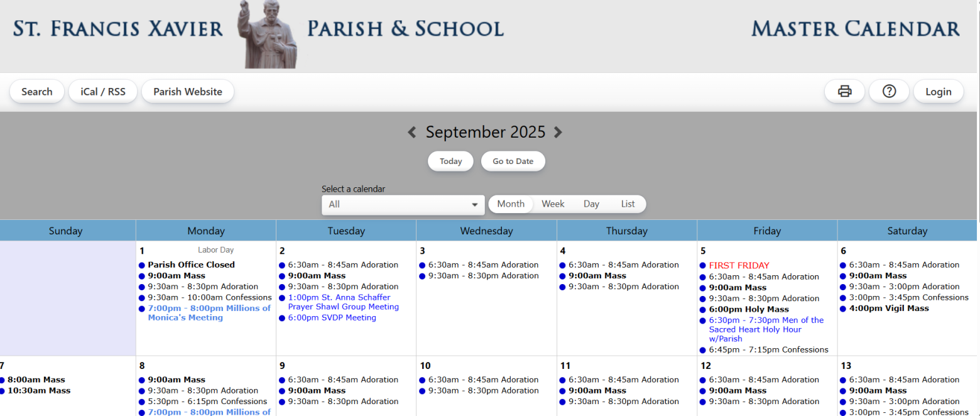Open St. Anna Schaffer Prayer Shawl Meeting
Screen dimensions: 980x416
tap(343, 302)
